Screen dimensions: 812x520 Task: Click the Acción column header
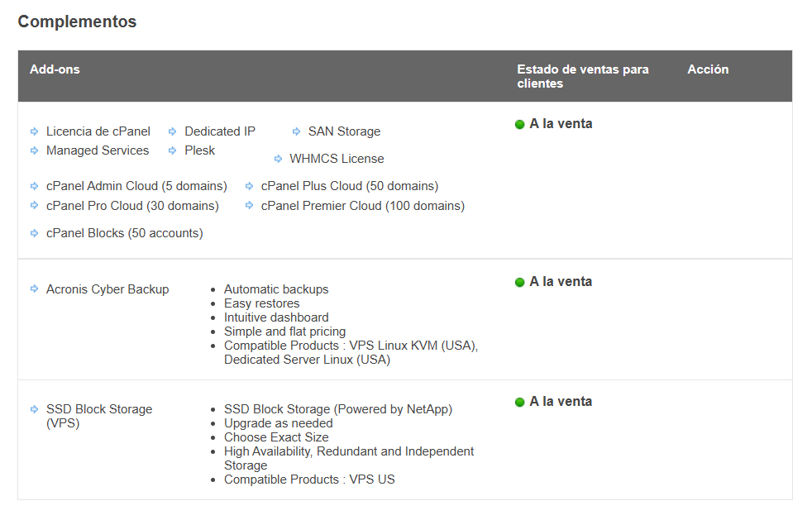click(708, 69)
